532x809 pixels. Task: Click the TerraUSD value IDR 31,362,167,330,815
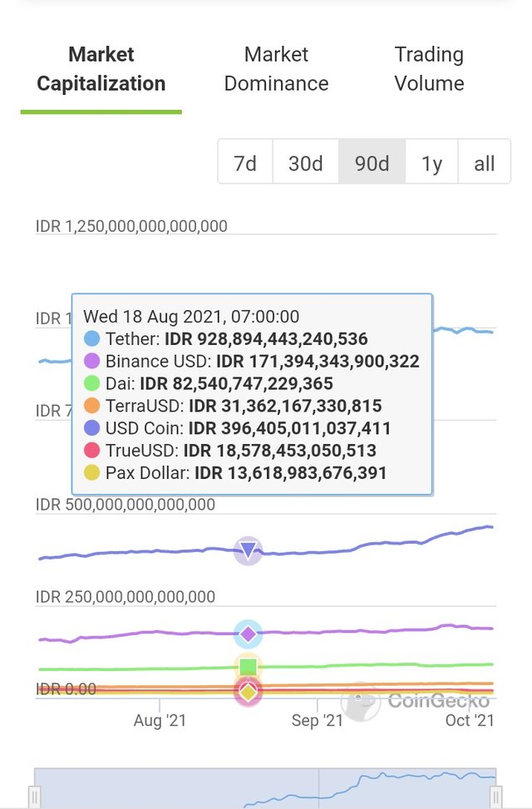click(x=285, y=406)
